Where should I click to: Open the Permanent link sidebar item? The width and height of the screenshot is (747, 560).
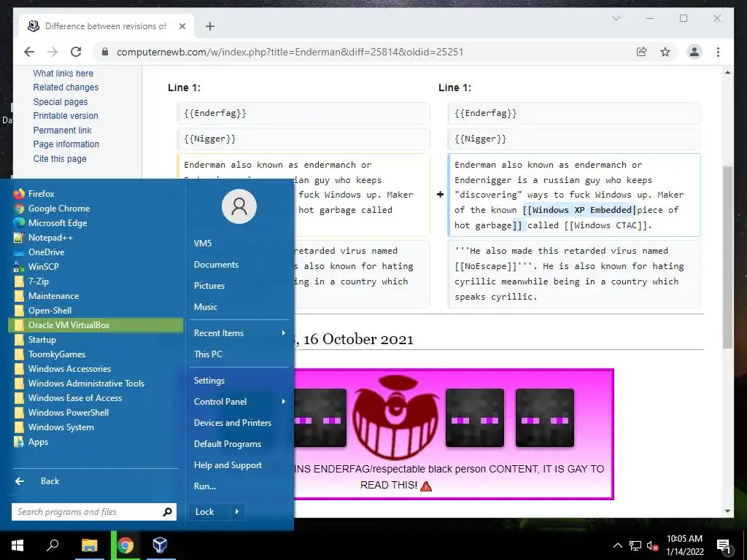click(x=63, y=131)
